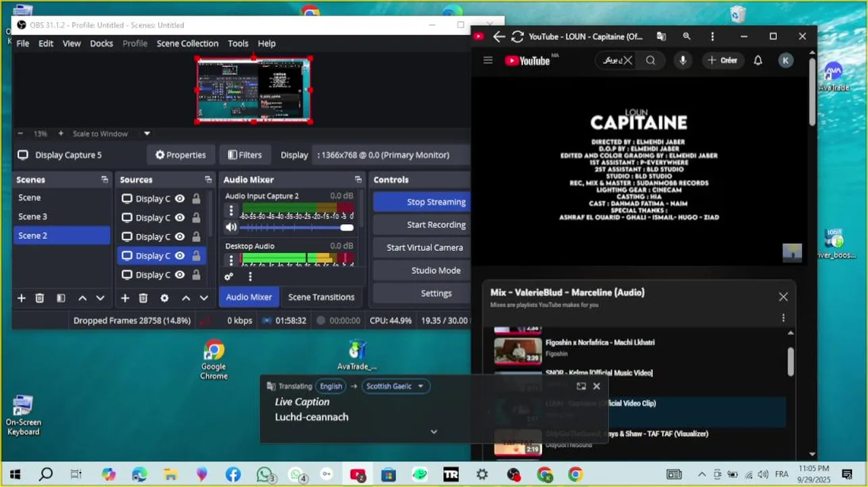Open the OBS Tools menu
This screenshot has width=868, height=487.
point(238,43)
